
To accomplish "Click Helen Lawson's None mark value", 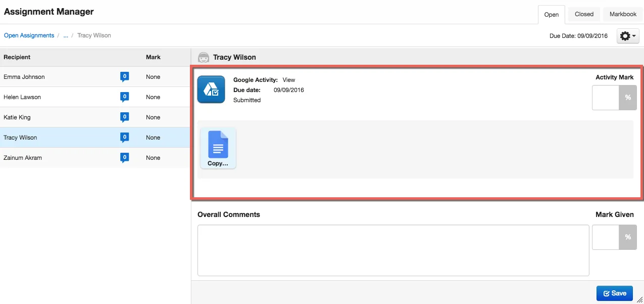I will tap(153, 97).
